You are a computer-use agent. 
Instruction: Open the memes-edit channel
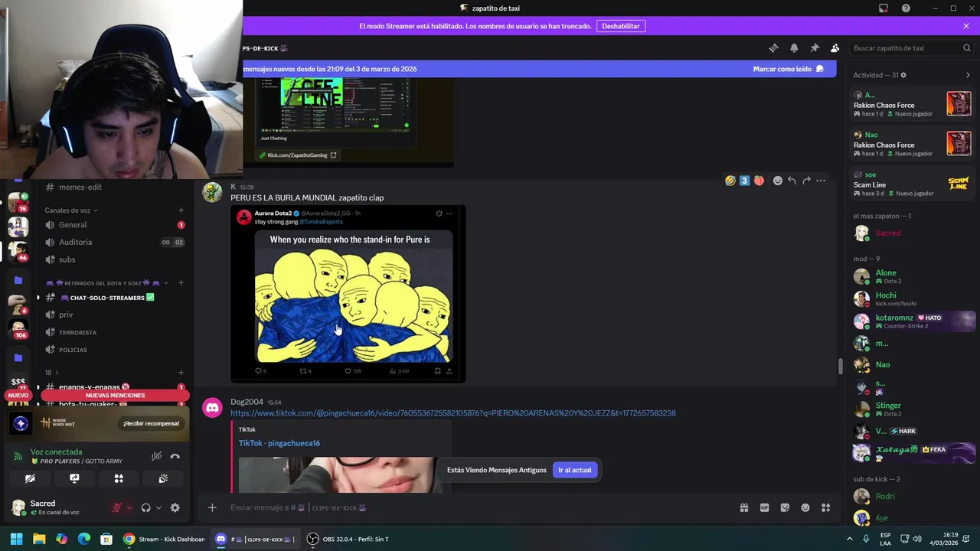pyautogui.click(x=115, y=187)
